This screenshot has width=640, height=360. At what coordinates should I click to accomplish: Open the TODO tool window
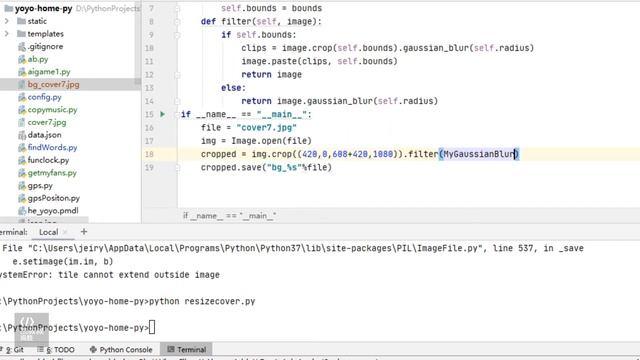(56, 350)
